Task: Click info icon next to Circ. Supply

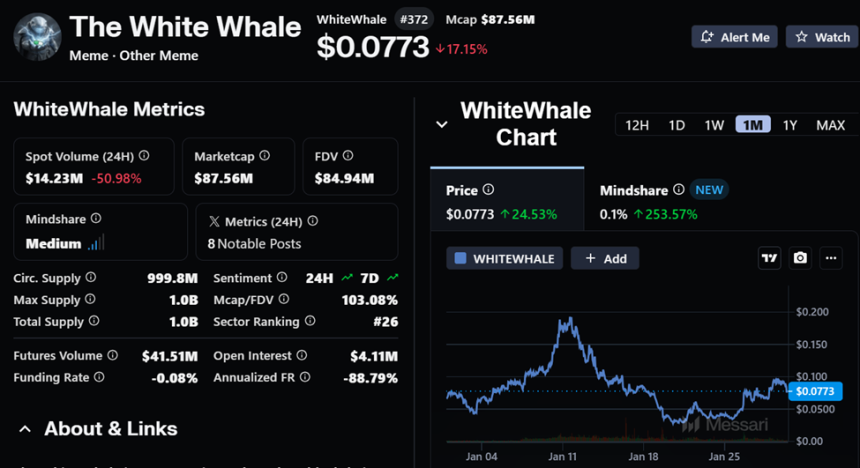Action: (x=91, y=277)
